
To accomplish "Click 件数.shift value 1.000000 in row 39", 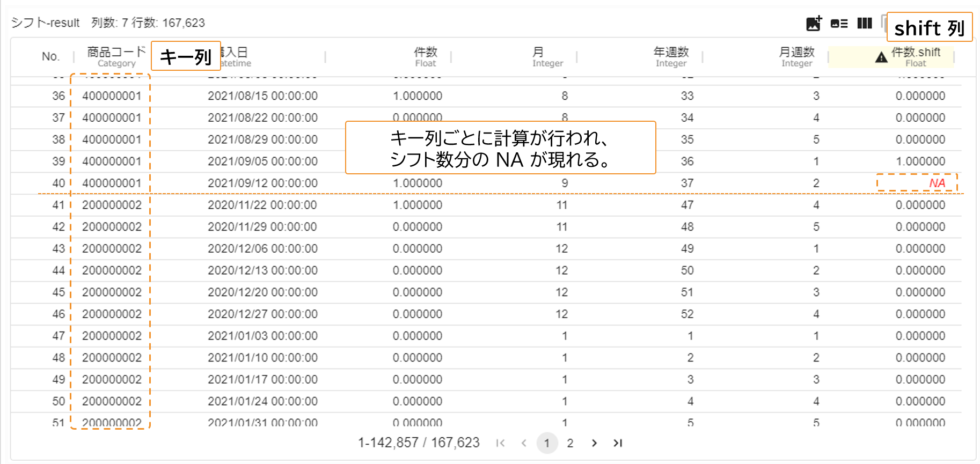I will 920,161.
